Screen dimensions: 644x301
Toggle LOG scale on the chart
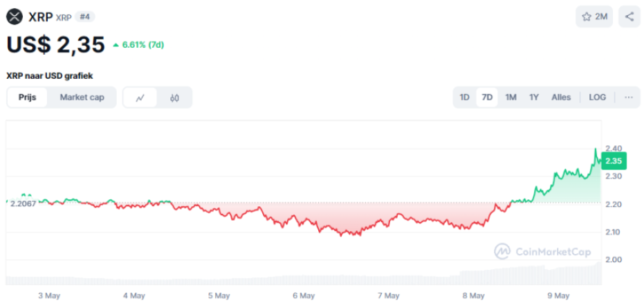pyautogui.click(x=597, y=98)
